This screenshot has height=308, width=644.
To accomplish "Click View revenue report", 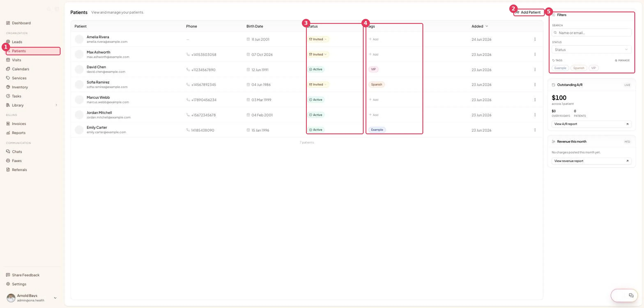I will coord(591,161).
